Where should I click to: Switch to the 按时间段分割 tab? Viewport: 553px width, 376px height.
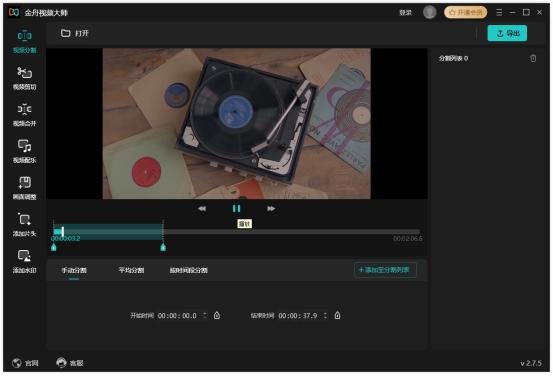tap(188, 270)
